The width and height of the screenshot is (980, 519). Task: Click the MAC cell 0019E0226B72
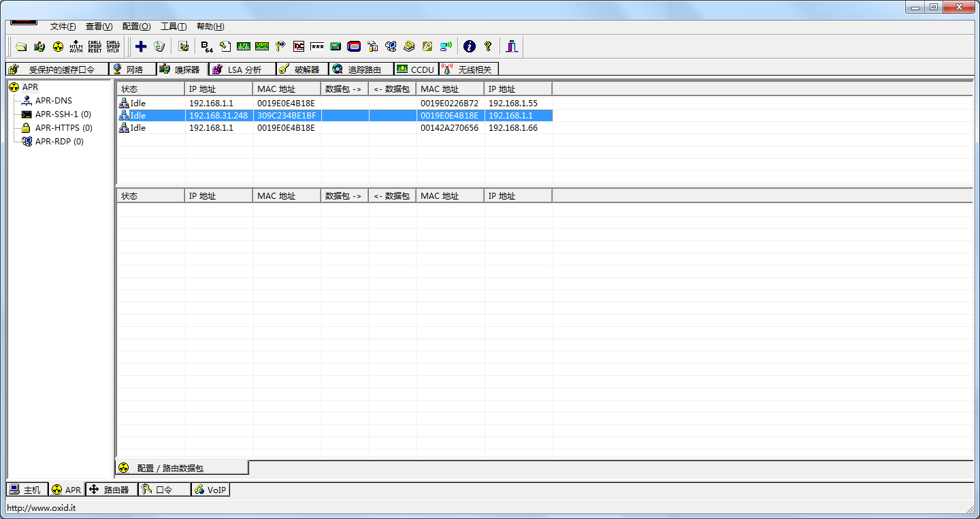tap(449, 104)
